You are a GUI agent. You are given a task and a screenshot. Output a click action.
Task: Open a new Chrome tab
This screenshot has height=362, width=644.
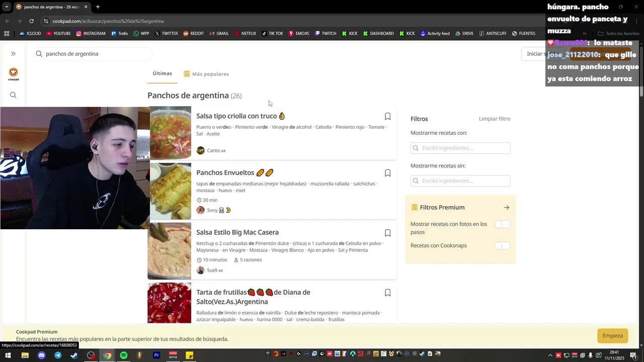[98, 7]
